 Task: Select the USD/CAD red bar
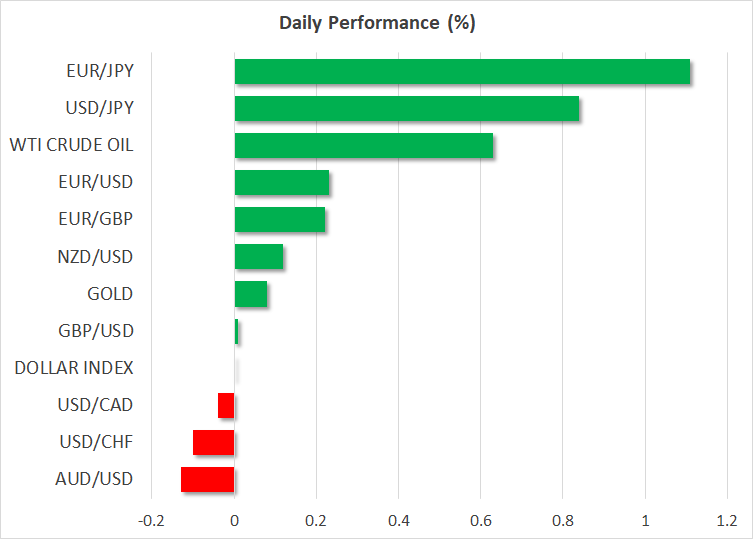tap(226, 405)
